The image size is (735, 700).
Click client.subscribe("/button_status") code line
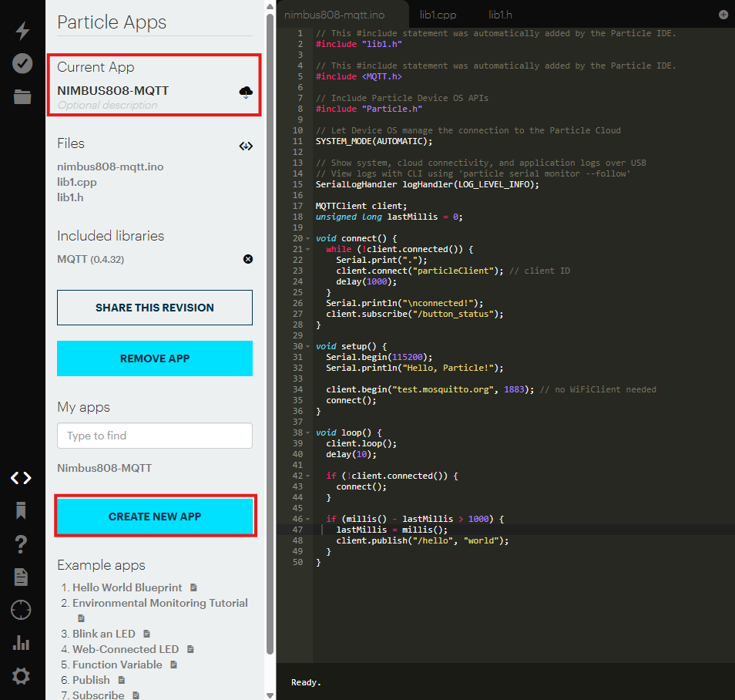click(x=414, y=314)
